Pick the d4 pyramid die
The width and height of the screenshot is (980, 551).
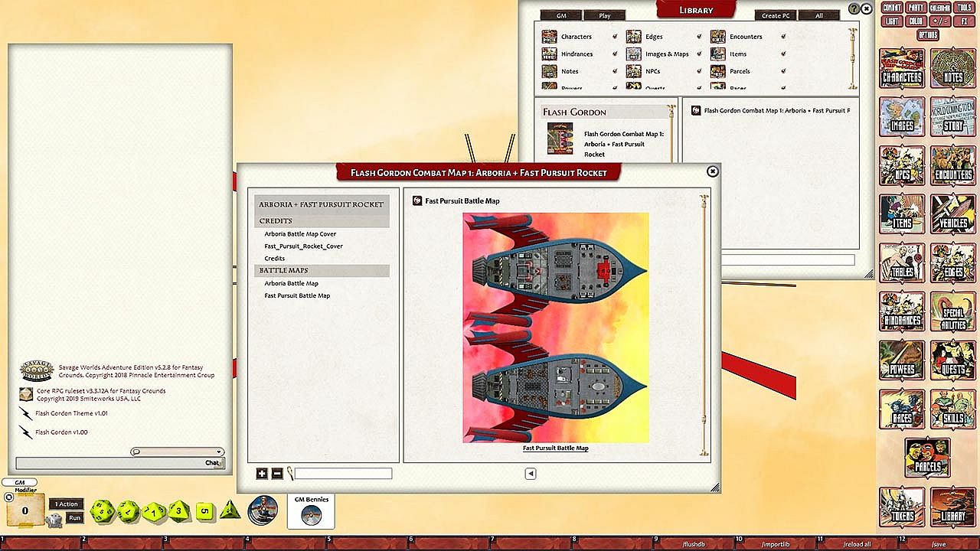[230, 509]
